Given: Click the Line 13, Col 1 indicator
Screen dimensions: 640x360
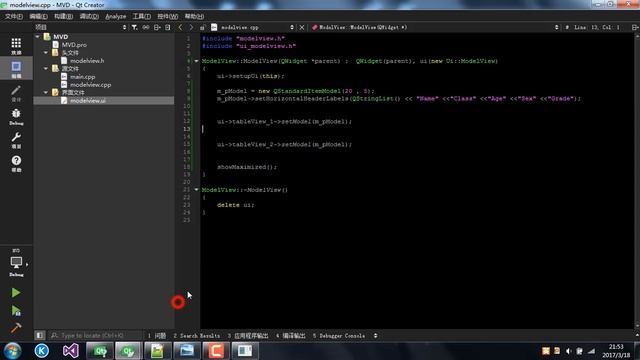Looking at the screenshot, I should (x=597, y=27).
